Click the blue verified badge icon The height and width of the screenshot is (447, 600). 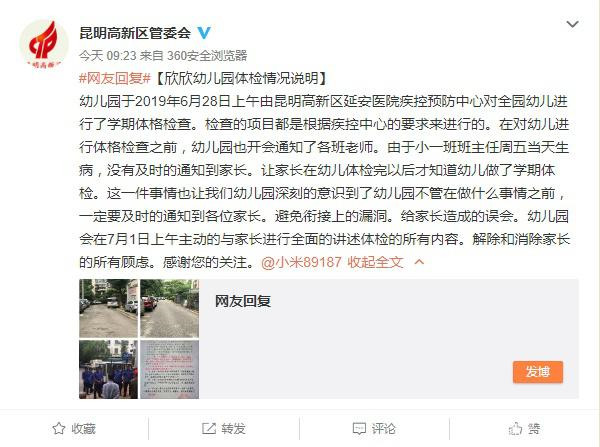pyautogui.click(x=204, y=33)
